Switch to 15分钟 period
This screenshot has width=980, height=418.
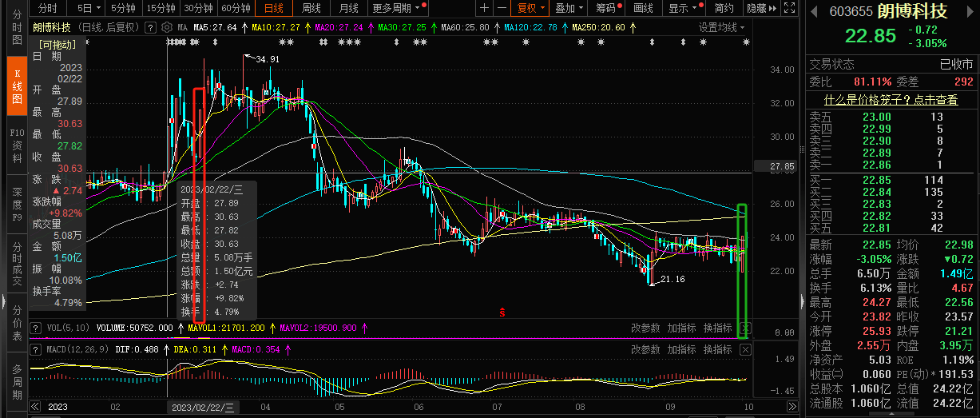click(x=160, y=8)
